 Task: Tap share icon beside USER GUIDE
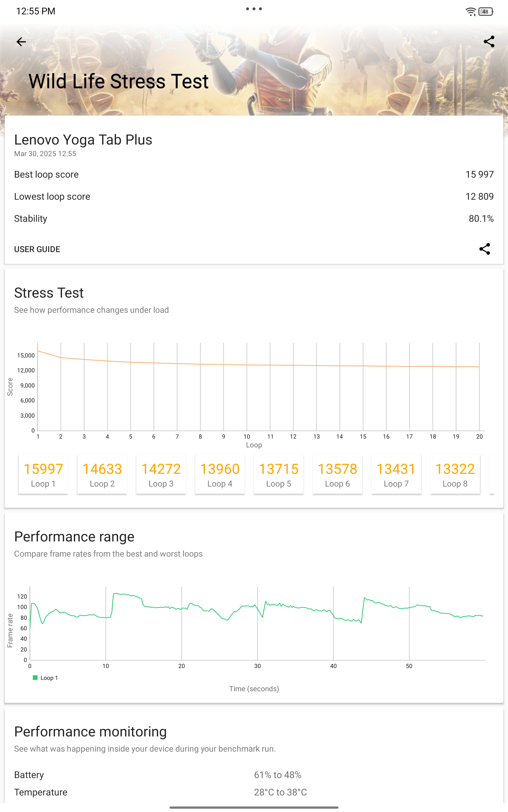(485, 249)
